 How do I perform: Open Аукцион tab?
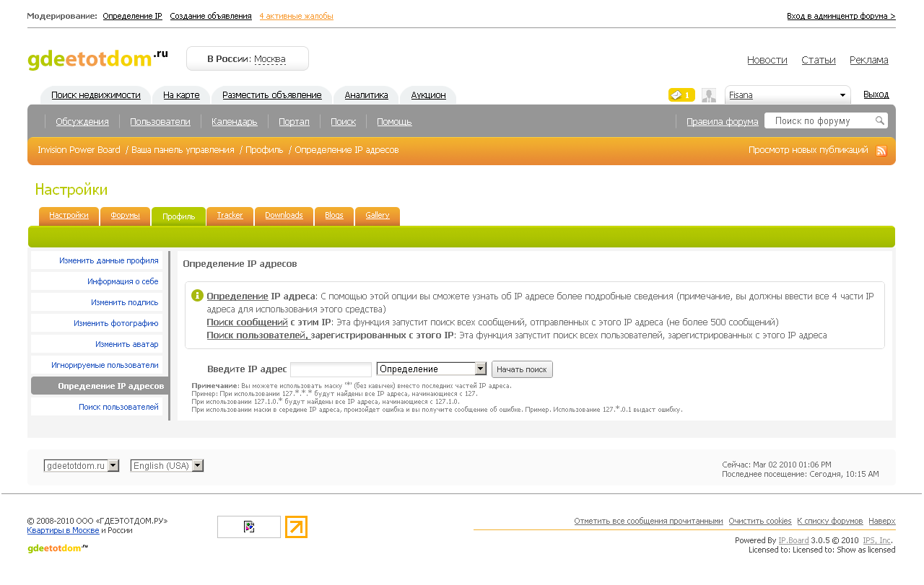428,95
